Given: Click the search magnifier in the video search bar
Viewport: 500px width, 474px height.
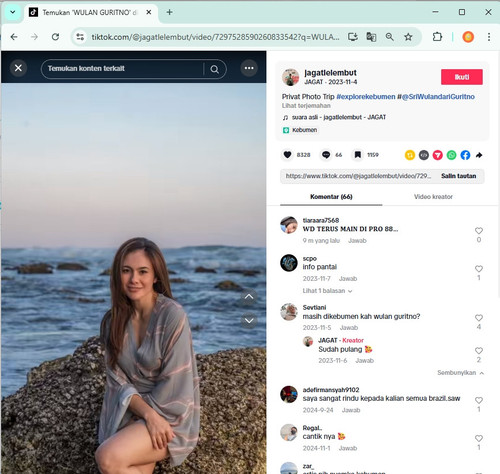Looking at the screenshot, I should point(215,69).
